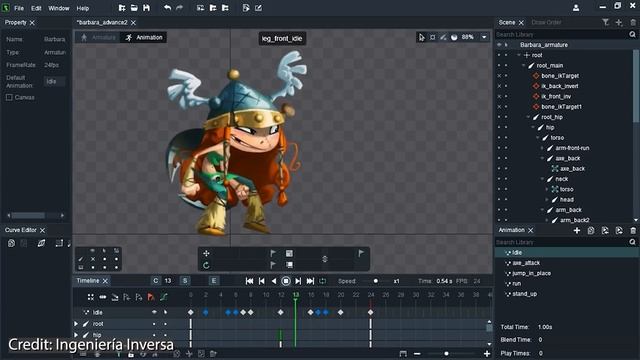
Task: Open the File menu
Action: point(19,8)
